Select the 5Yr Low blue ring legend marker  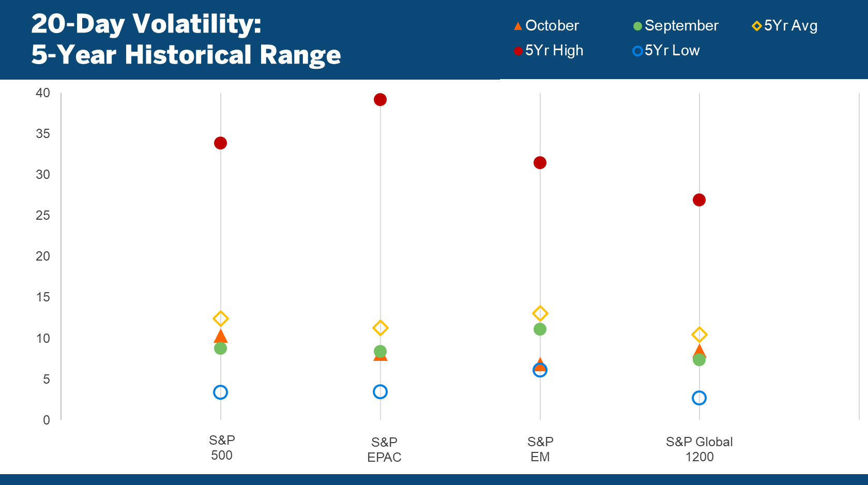pyautogui.click(x=637, y=51)
